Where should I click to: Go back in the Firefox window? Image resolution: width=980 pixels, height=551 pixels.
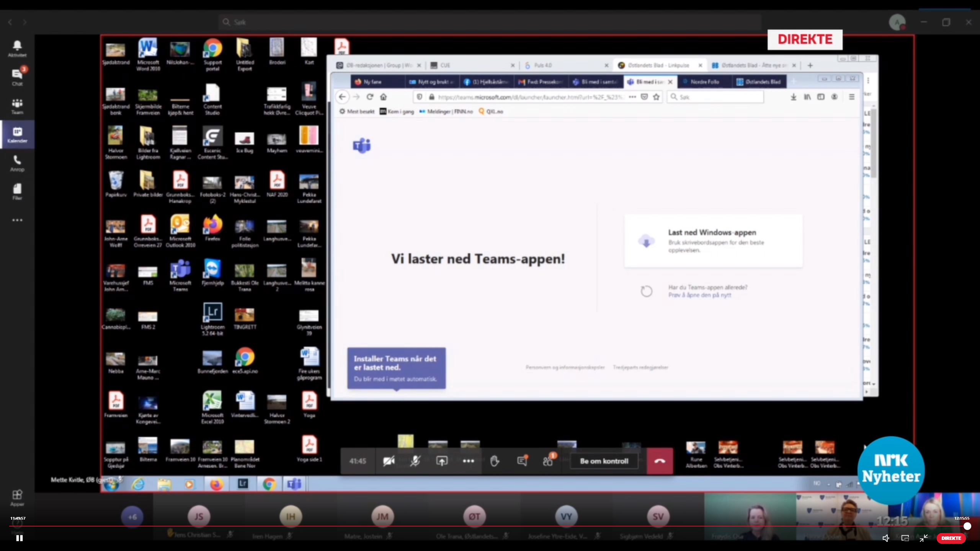click(342, 97)
